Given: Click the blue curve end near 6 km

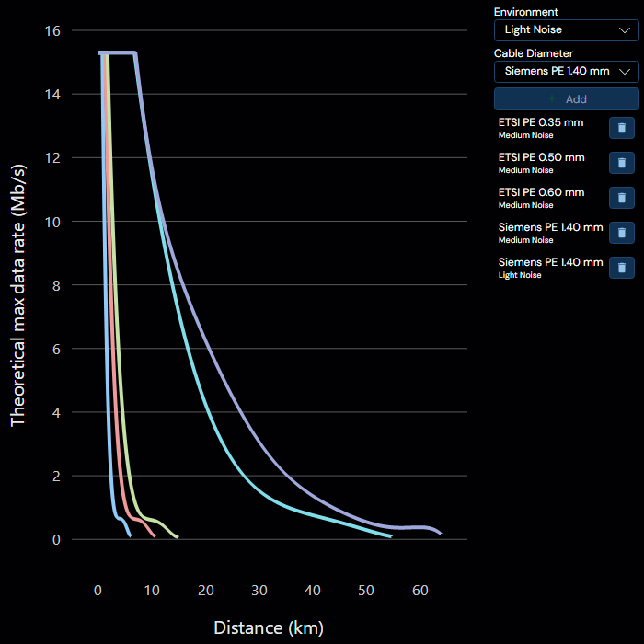Looking at the screenshot, I should click(130, 534).
